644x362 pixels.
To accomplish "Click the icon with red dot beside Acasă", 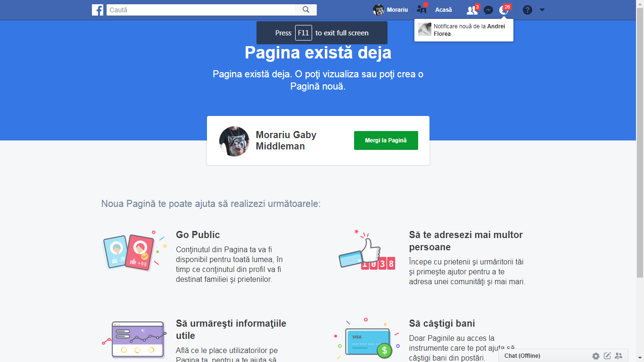I will [x=421, y=9].
